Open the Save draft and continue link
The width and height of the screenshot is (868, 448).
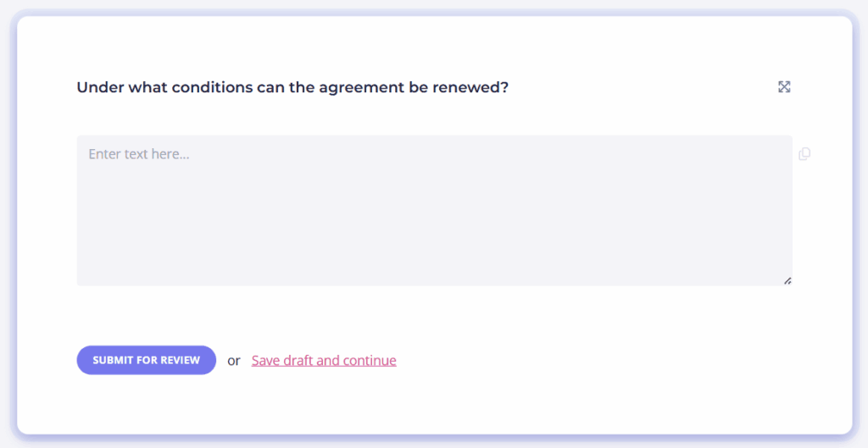click(324, 360)
